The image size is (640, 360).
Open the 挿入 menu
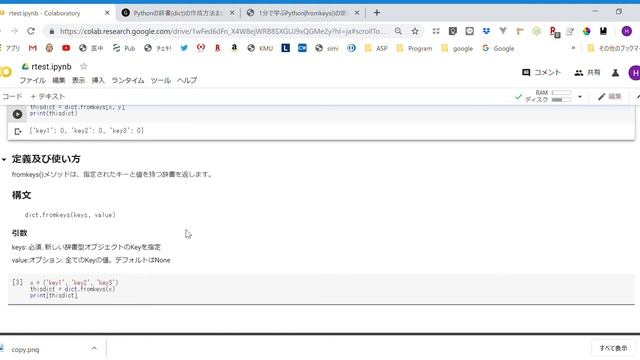tap(98, 80)
